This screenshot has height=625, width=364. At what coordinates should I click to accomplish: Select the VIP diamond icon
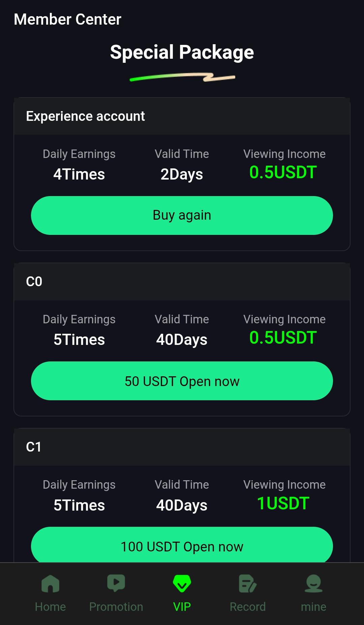182,583
